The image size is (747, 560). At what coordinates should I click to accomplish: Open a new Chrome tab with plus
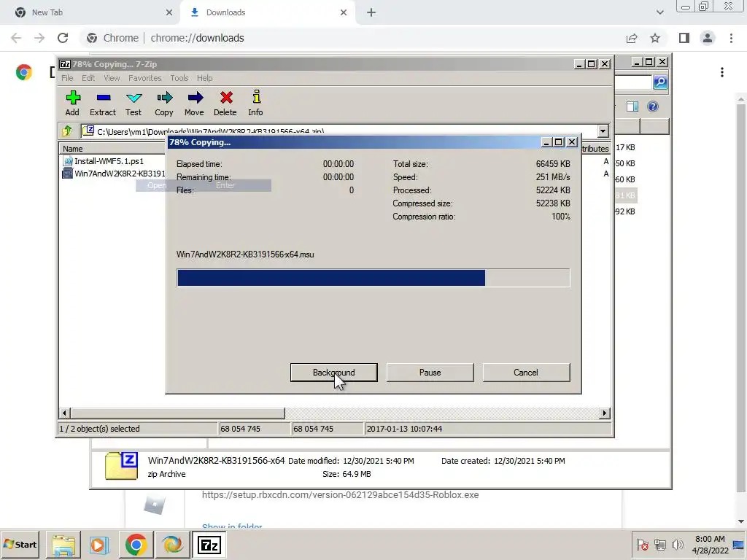371,12
